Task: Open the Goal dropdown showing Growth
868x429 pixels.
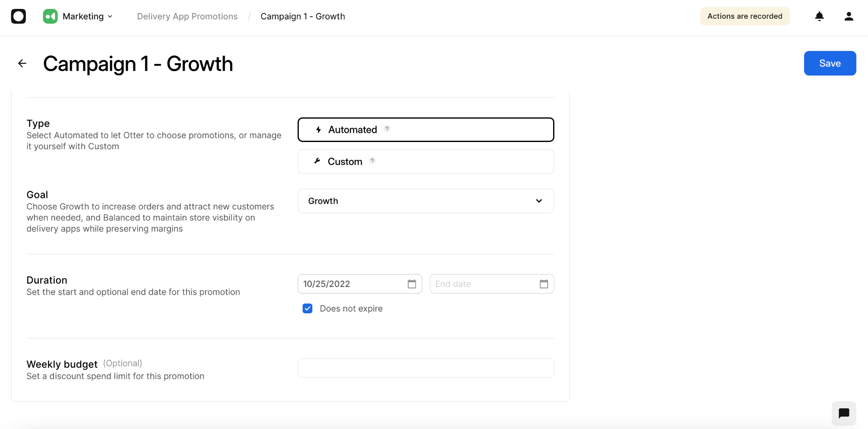Action: 426,201
